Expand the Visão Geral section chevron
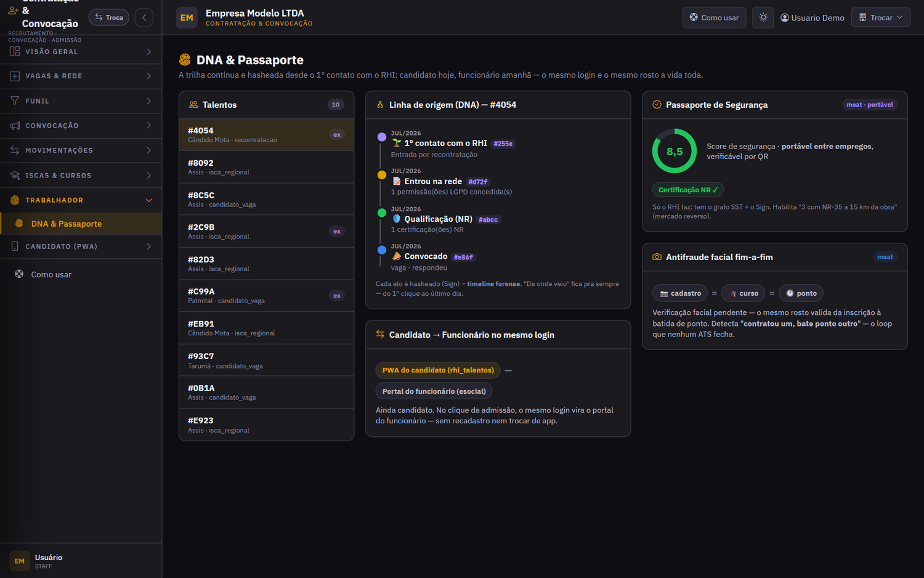The image size is (924, 578). click(x=148, y=52)
